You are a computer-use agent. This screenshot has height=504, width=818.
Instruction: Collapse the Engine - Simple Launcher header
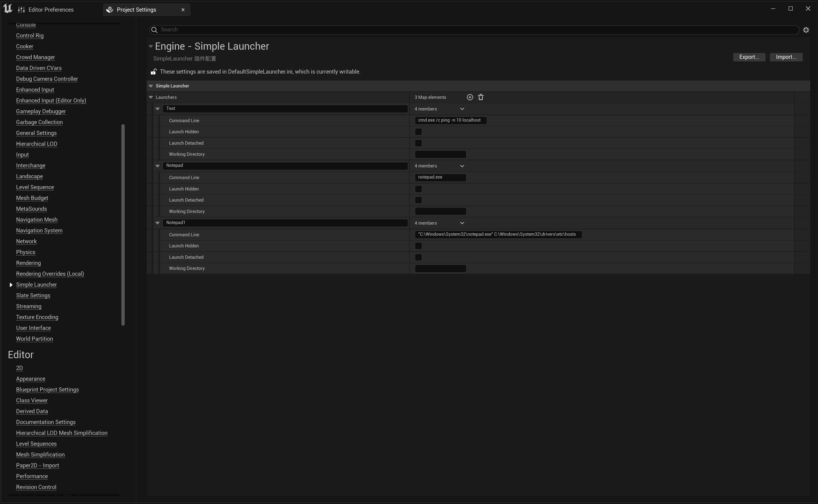[151, 46]
